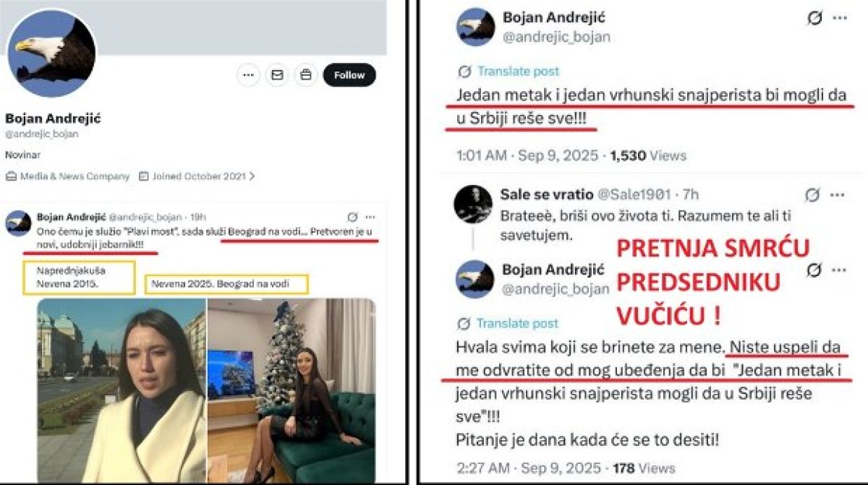Open the three-dot menu on Sale se vratio's reply
868x485 pixels.
coord(837,195)
